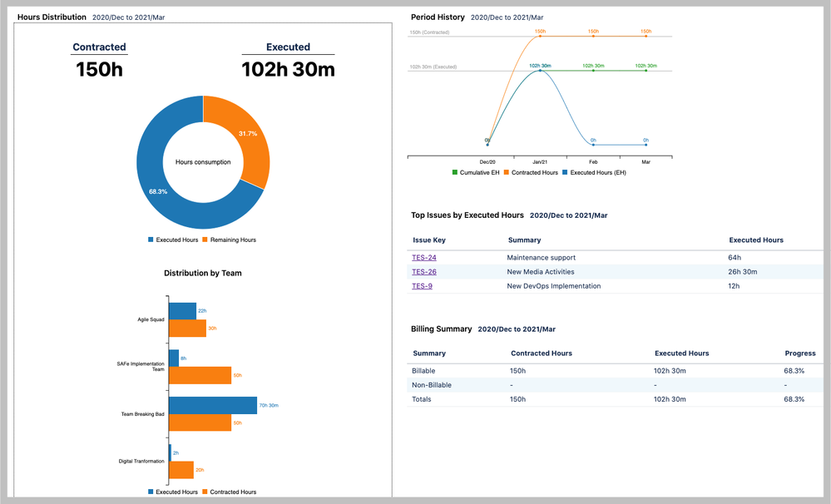Click SAFe Implementation Team contracted 50h bar
This screenshot has width=831, height=504.
point(200,375)
